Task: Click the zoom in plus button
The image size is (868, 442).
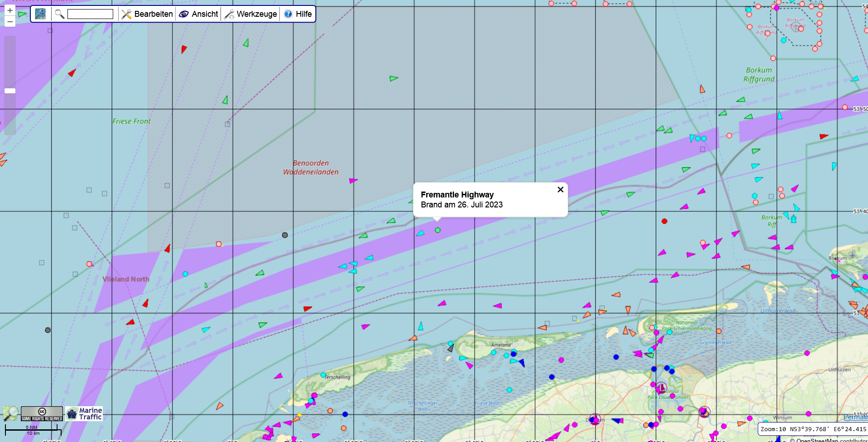Action: tap(10, 10)
